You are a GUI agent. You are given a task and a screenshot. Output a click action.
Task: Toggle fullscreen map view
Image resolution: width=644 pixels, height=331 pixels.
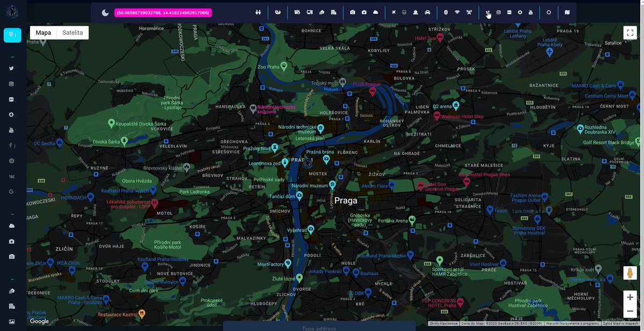(x=630, y=33)
